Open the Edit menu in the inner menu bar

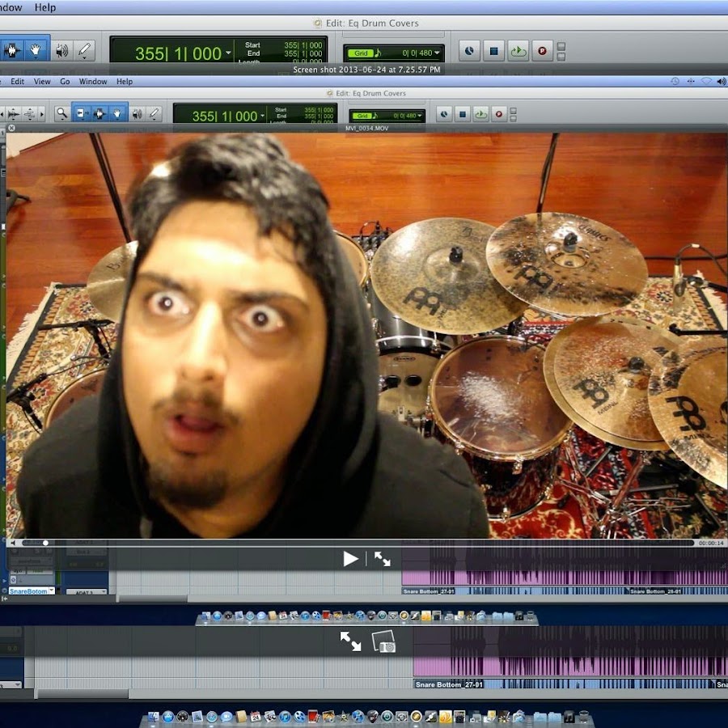(x=17, y=81)
